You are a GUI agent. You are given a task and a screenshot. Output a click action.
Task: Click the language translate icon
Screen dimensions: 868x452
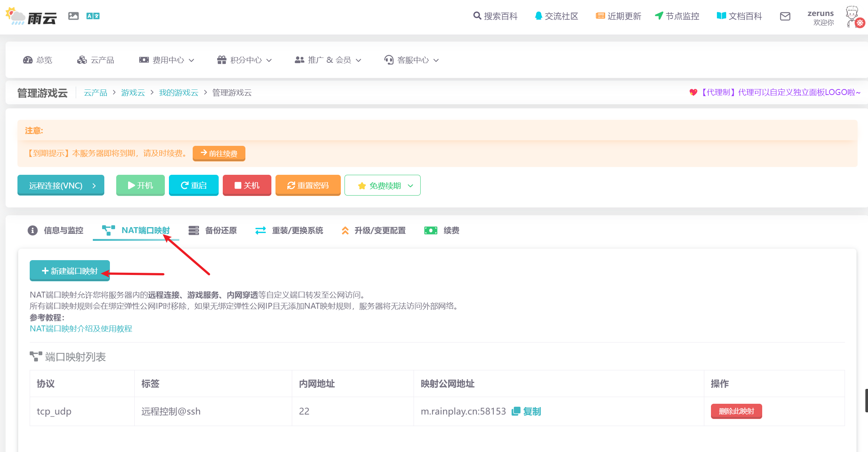coord(93,16)
